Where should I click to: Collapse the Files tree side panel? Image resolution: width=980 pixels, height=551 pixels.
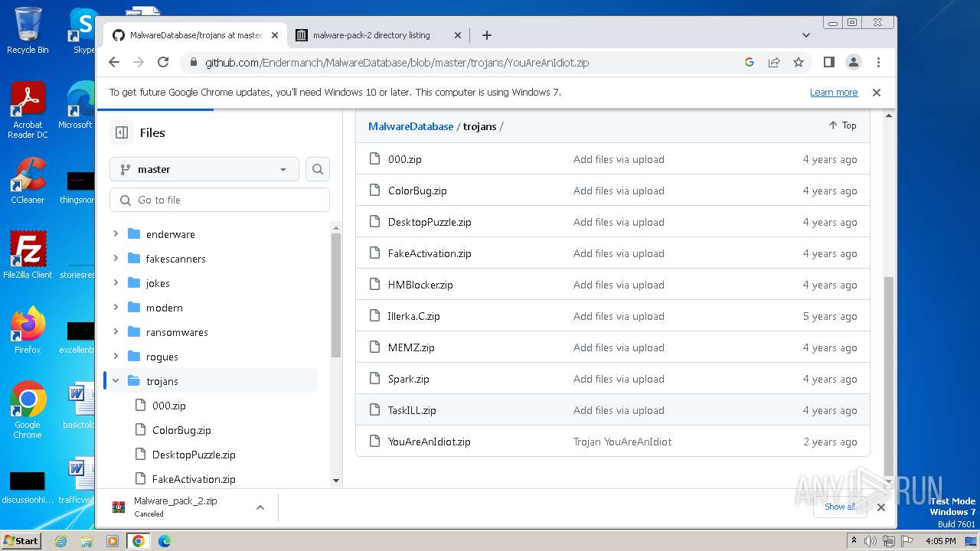pyautogui.click(x=122, y=132)
